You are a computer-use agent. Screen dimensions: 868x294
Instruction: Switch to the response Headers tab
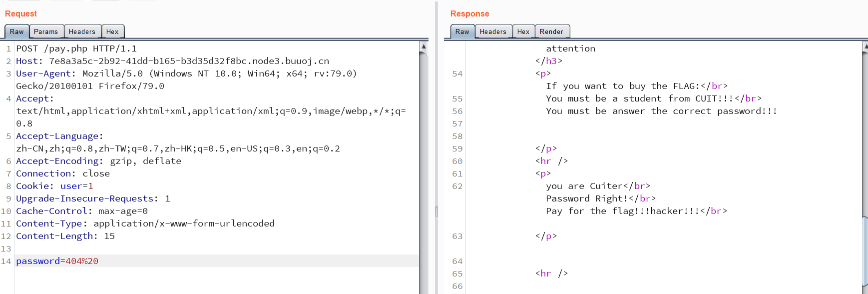493,31
